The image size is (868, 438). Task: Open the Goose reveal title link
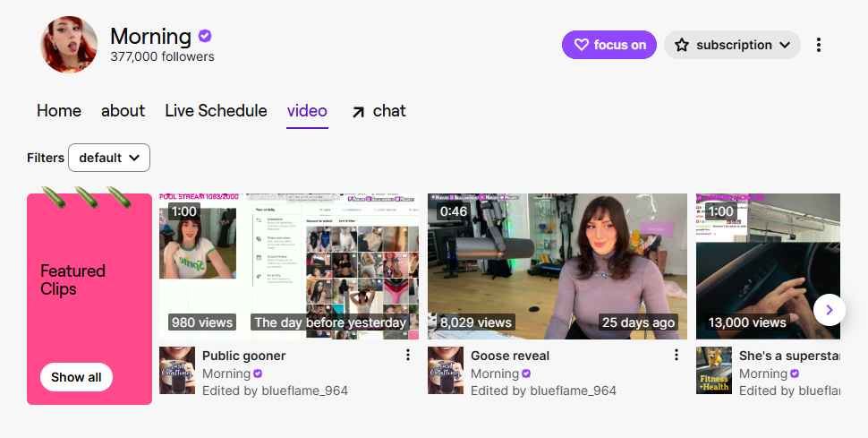coord(510,356)
